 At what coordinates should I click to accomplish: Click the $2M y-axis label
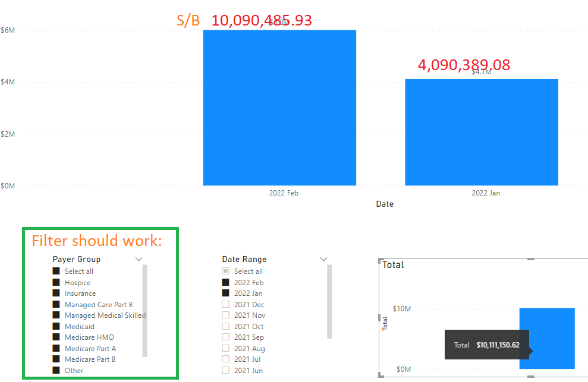coord(8,134)
